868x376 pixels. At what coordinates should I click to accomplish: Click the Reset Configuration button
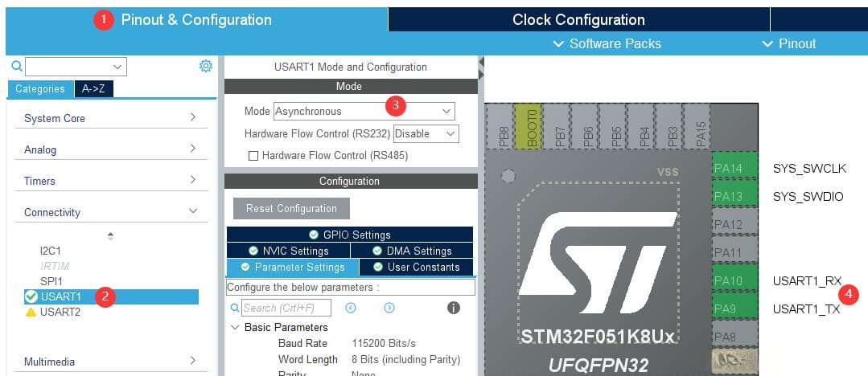[x=291, y=208]
